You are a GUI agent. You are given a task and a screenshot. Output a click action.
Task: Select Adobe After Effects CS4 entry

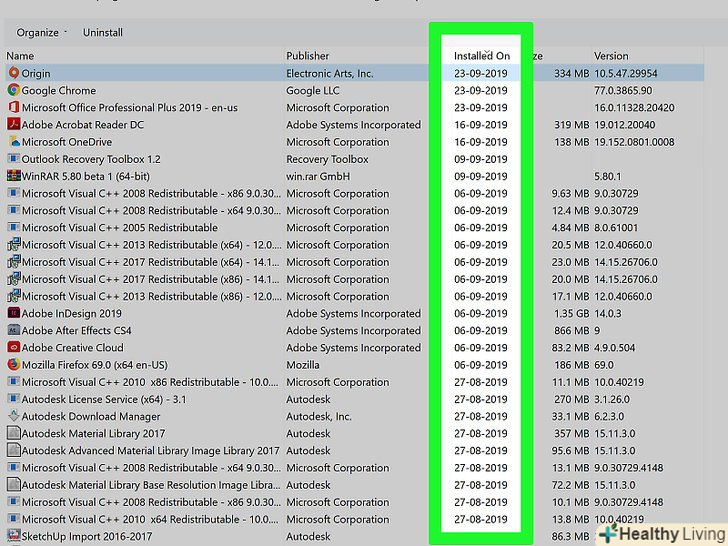pos(77,331)
